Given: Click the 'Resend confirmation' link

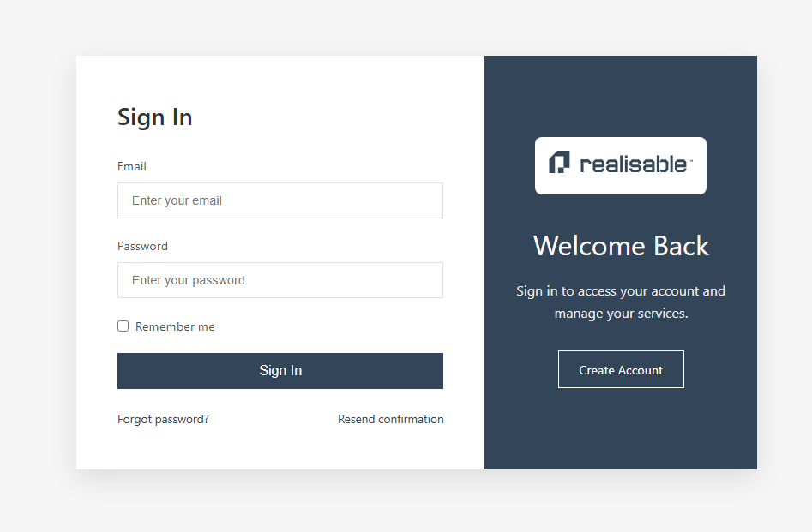Looking at the screenshot, I should pyautogui.click(x=391, y=420).
